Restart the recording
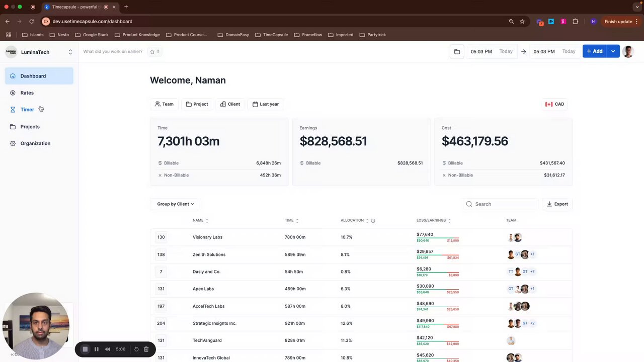Image resolution: width=644 pixels, height=362 pixels. [136, 349]
